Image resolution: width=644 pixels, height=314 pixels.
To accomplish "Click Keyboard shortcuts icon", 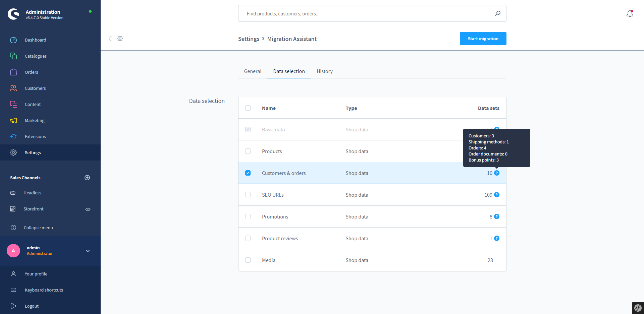I will [x=13, y=290].
